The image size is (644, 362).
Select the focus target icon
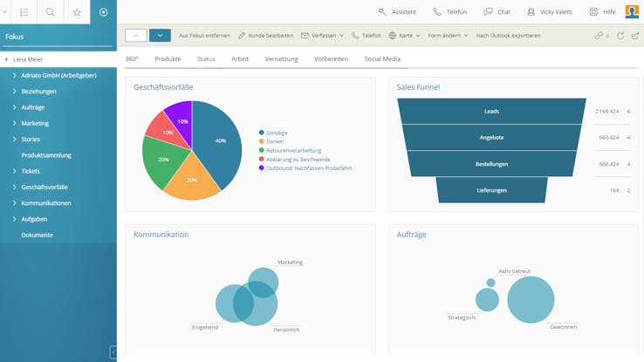point(104,12)
